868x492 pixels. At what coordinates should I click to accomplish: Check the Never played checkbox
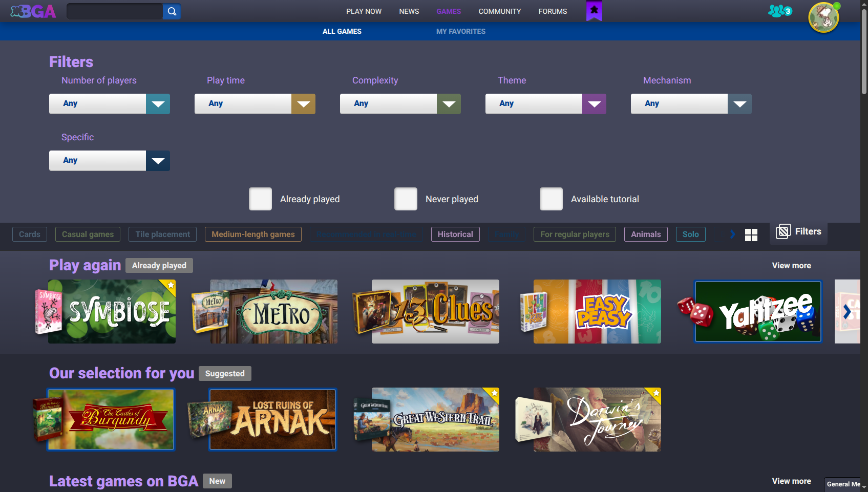(406, 199)
